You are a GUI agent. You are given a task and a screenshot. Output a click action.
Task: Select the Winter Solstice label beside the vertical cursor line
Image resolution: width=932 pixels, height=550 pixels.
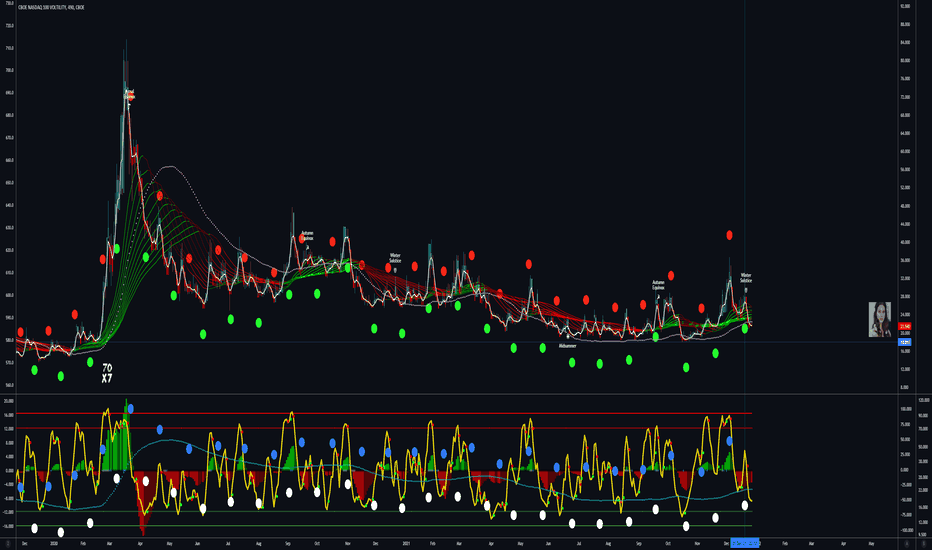(746, 278)
